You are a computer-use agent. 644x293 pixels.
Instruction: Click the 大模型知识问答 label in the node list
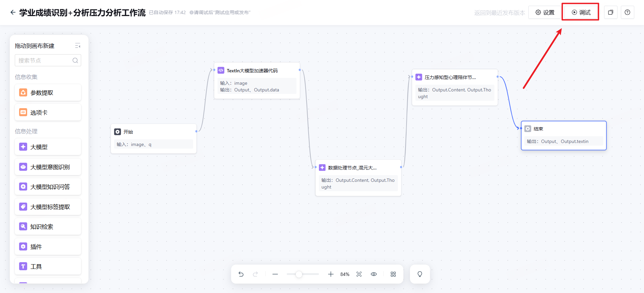point(50,187)
